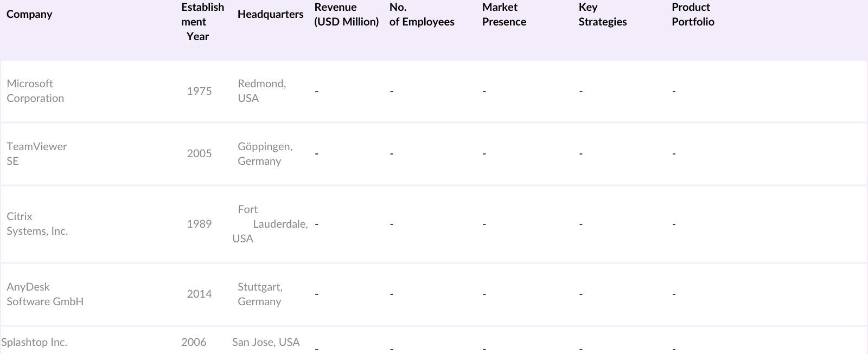Click the Göppingen, Germany headquarters cell
868x354 pixels.
click(x=265, y=153)
